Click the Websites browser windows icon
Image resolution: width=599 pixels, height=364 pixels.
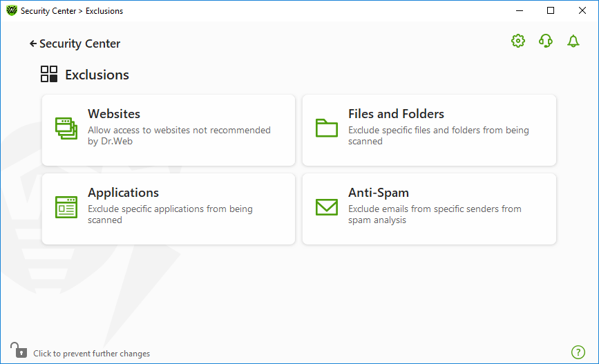point(66,128)
